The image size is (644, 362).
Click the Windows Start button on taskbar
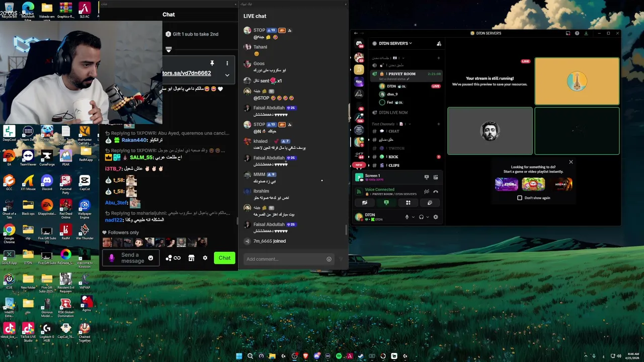click(x=239, y=356)
